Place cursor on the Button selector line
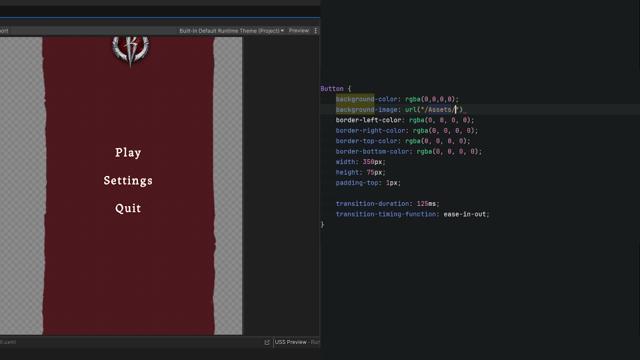This screenshot has width=640, height=360. pyautogui.click(x=336, y=89)
